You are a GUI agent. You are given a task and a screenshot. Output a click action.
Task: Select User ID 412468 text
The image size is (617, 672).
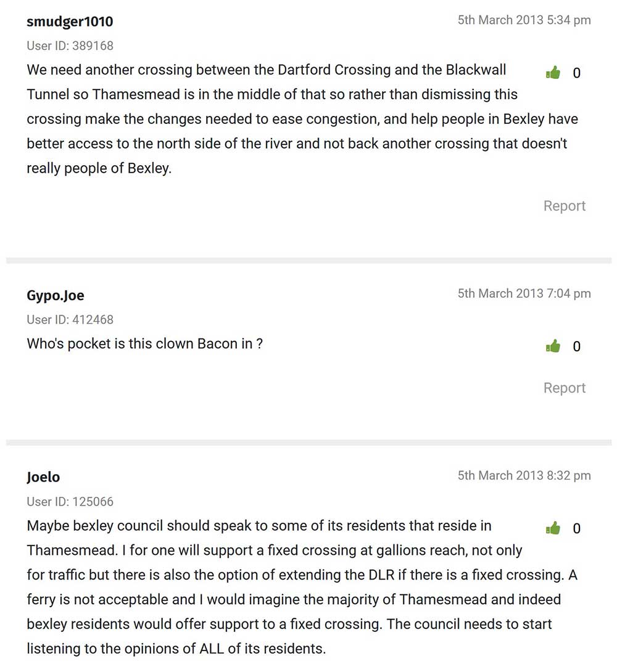point(70,319)
